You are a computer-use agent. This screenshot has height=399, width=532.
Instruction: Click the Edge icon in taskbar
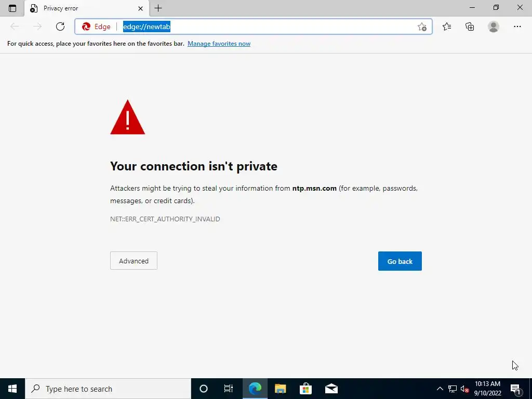[255, 389]
